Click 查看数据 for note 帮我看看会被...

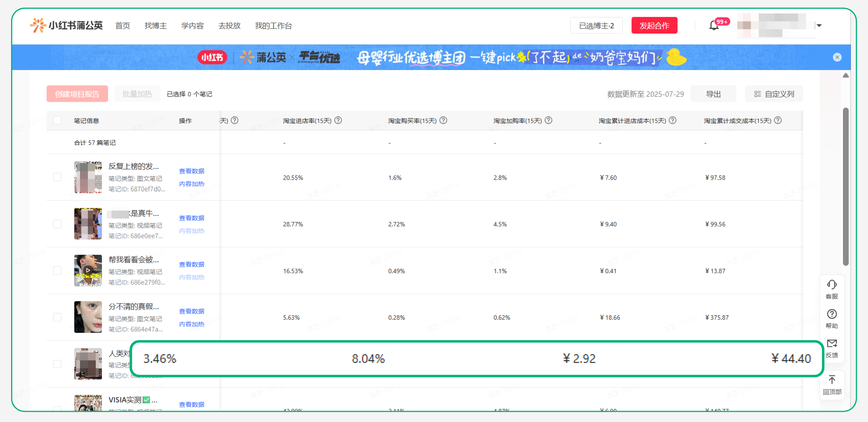(192, 264)
